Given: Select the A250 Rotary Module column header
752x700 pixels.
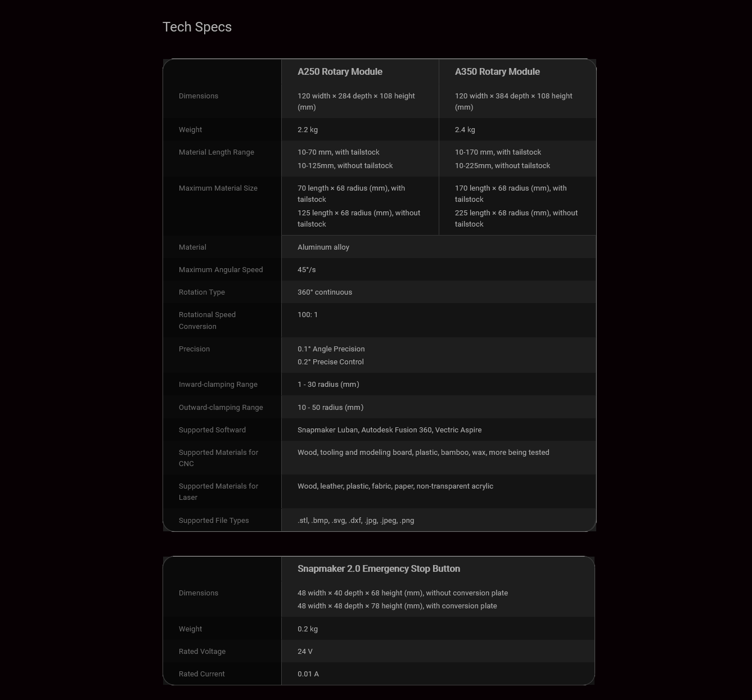Looking at the screenshot, I should [340, 71].
